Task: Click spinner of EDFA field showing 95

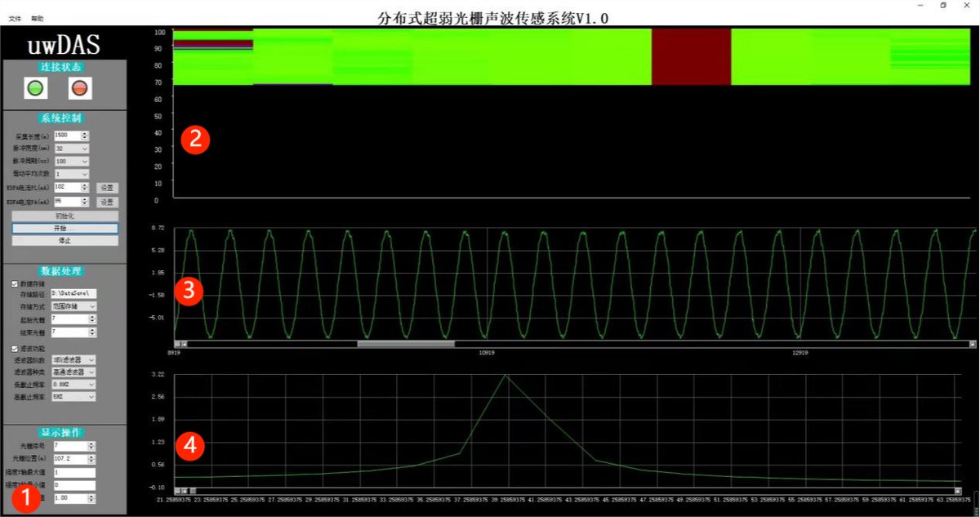Action: pyautogui.click(x=86, y=201)
